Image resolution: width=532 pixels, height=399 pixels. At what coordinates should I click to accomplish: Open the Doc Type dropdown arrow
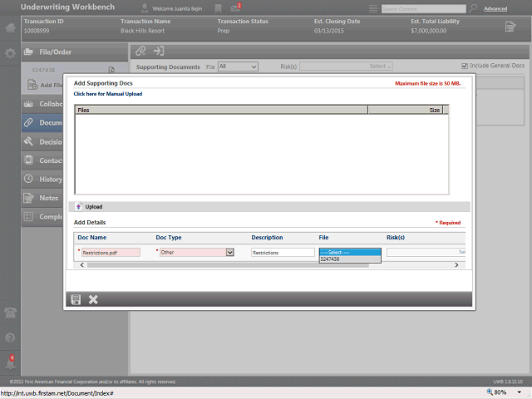coord(229,252)
